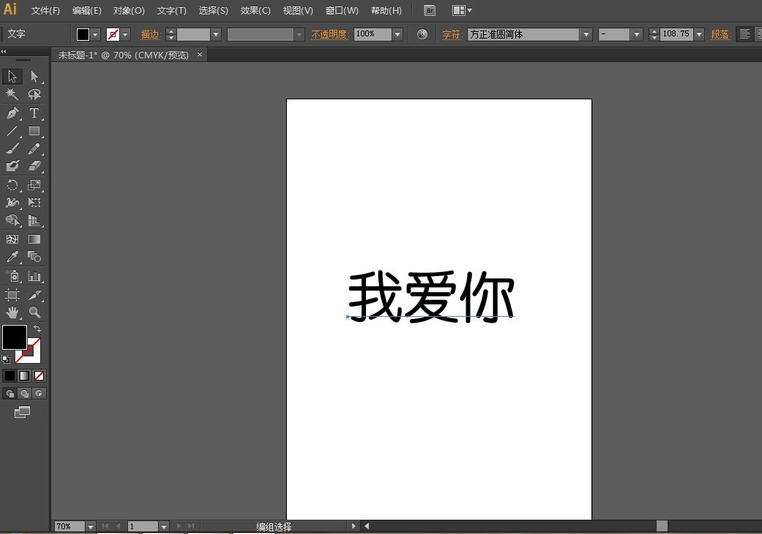This screenshot has width=762, height=534.
Task: Click the 不透明度 link in control bar
Action: pyautogui.click(x=329, y=34)
